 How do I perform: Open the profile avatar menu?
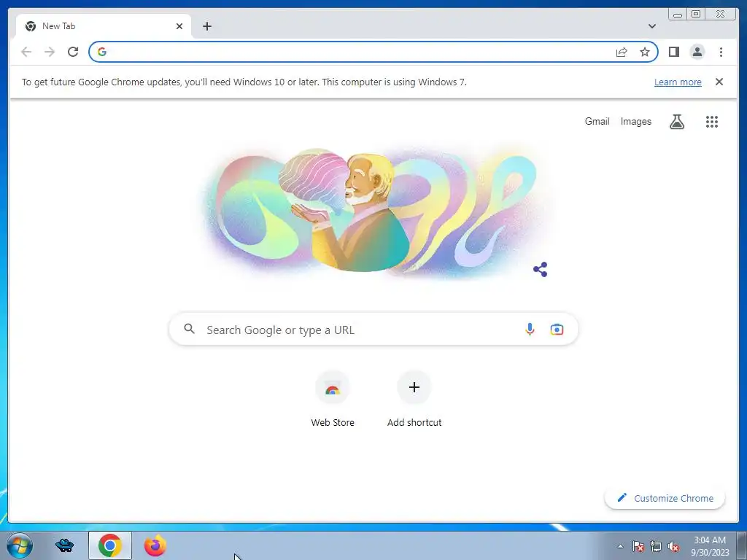point(697,52)
